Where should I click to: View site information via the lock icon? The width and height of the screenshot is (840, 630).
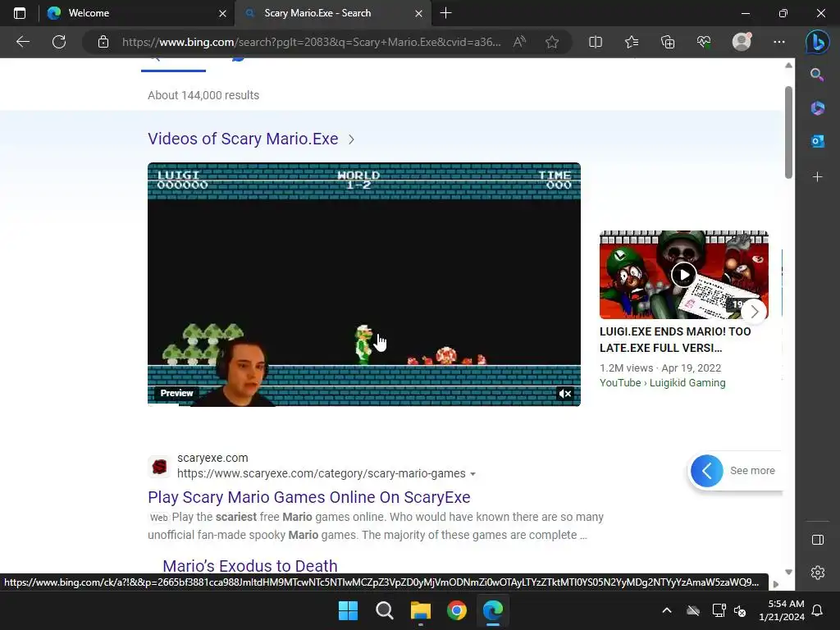pyautogui.click(x=103, y=42)
